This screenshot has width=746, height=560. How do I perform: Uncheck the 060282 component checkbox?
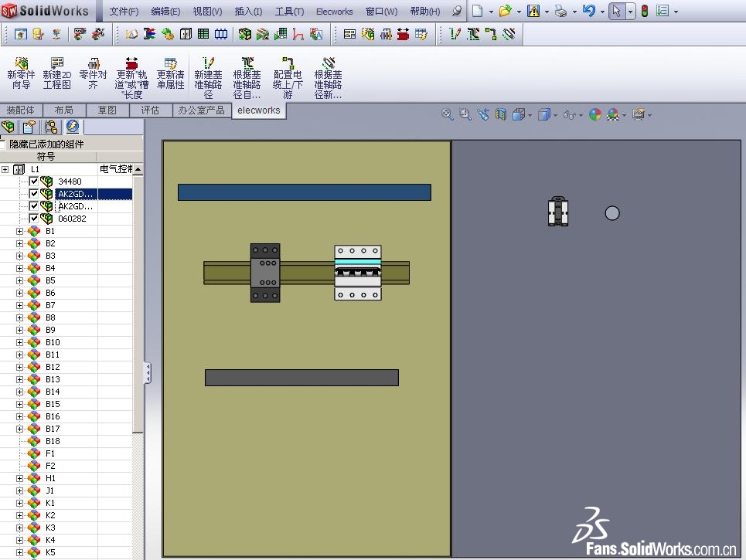34,218
